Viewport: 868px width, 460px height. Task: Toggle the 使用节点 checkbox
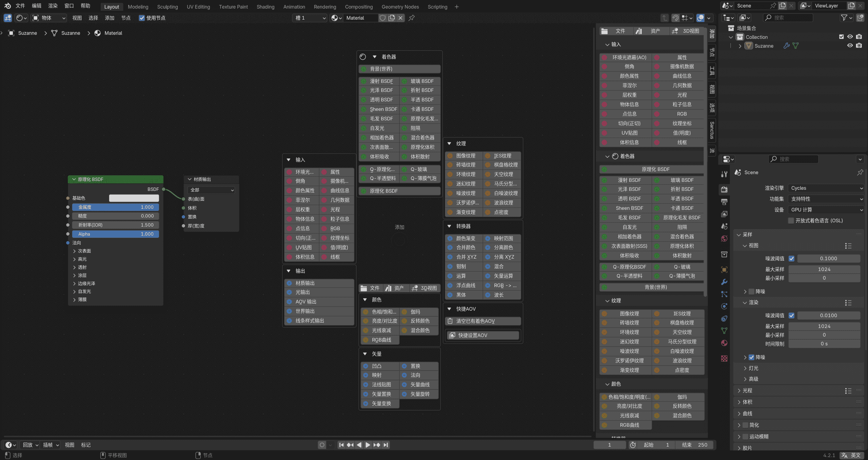[x=142, y=18]
